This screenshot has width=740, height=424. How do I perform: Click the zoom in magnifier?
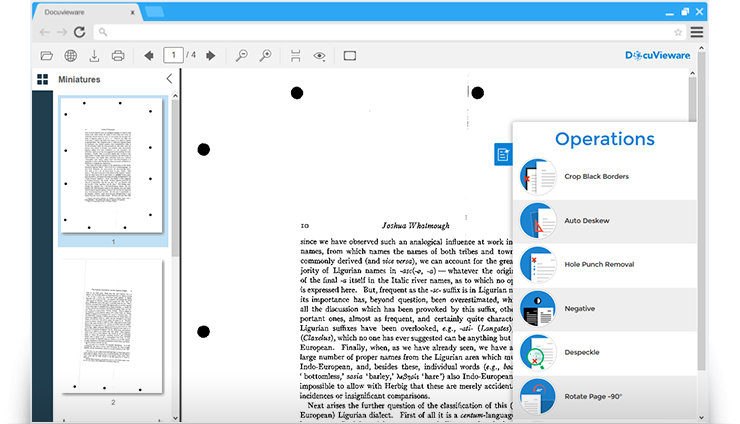point(266,56)
